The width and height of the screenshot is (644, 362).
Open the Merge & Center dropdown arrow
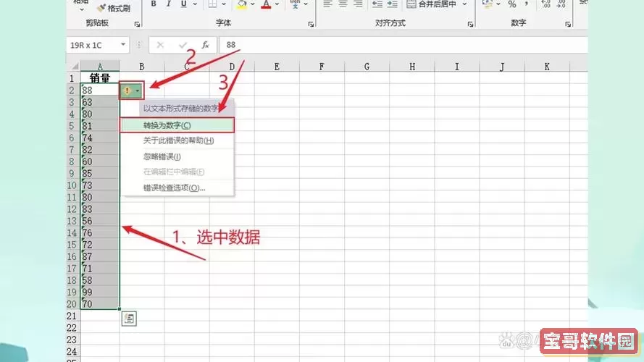tap(464, 4)
